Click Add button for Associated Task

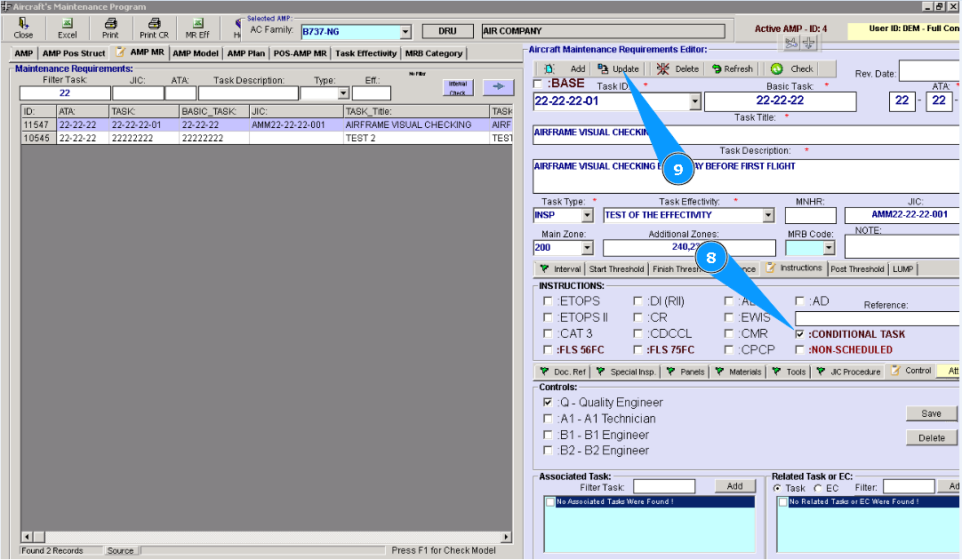pos(734,486)
